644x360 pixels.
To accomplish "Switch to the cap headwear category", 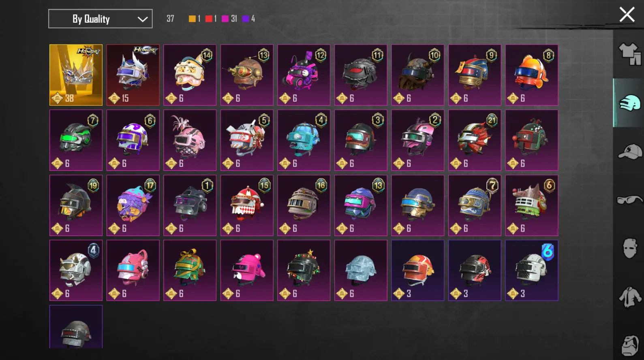I will click(630, 152).
